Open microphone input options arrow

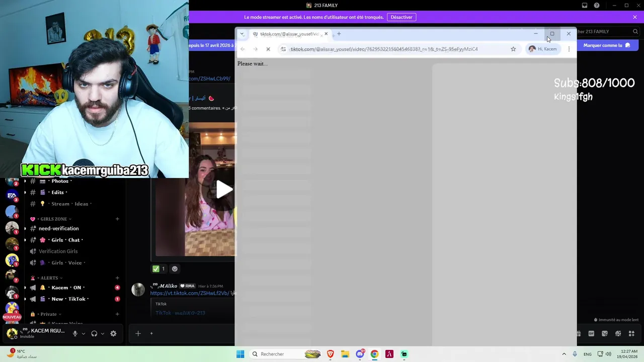84,333
